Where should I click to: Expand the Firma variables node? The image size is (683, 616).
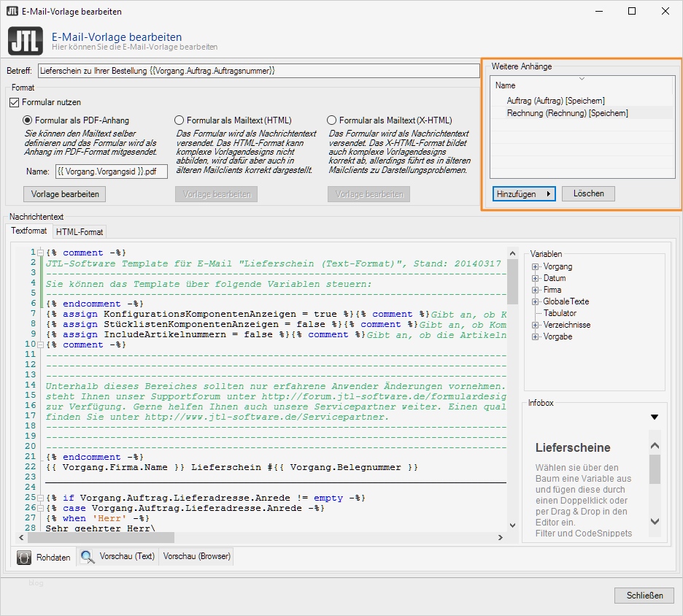[x=536, y=290]
